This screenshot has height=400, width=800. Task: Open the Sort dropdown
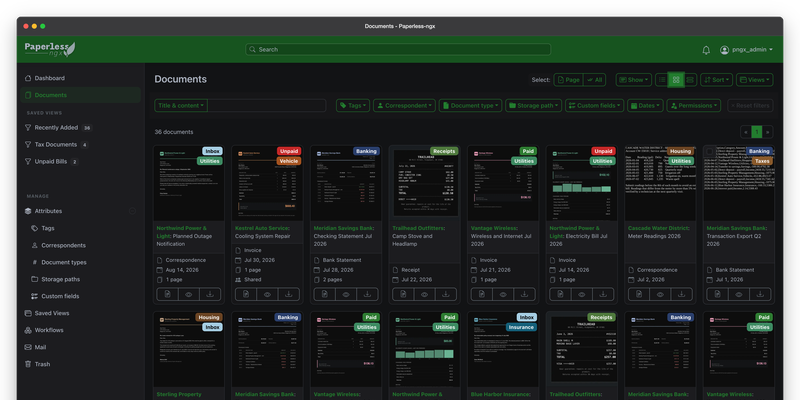pyautogui.click(x=716, y=80)
